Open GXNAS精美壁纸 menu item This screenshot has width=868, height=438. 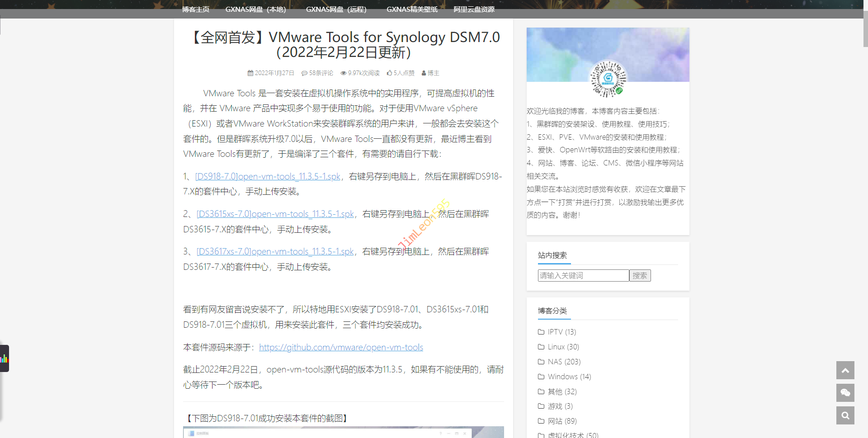tap(412, 9)
